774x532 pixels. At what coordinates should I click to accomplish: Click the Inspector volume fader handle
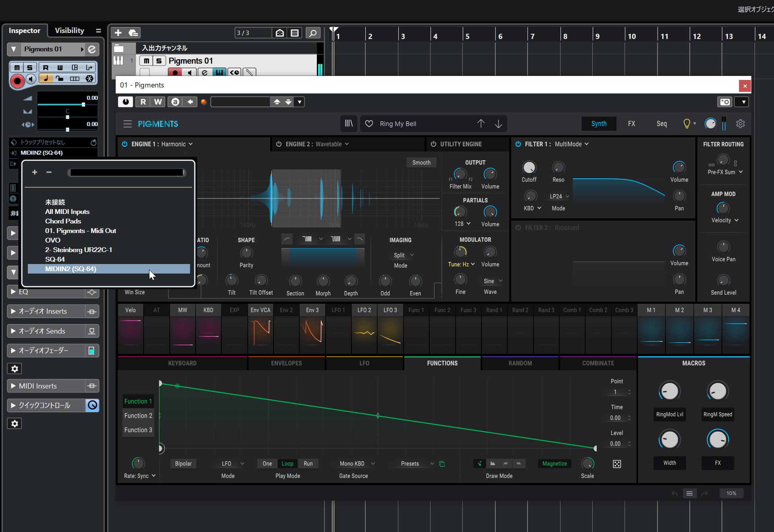point(83,105)
